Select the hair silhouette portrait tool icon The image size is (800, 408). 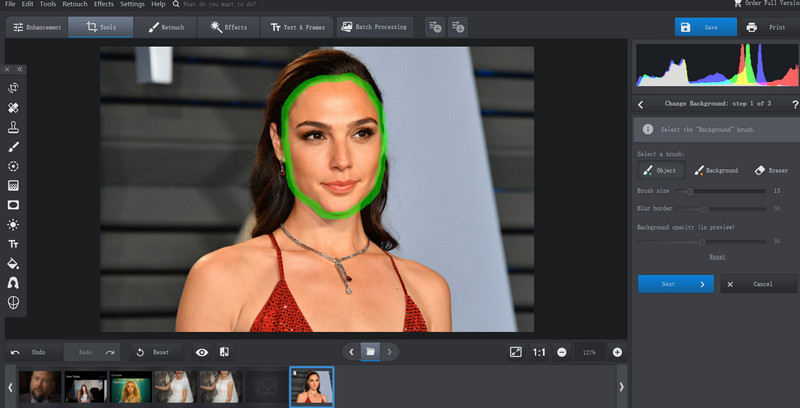[13, 283]
